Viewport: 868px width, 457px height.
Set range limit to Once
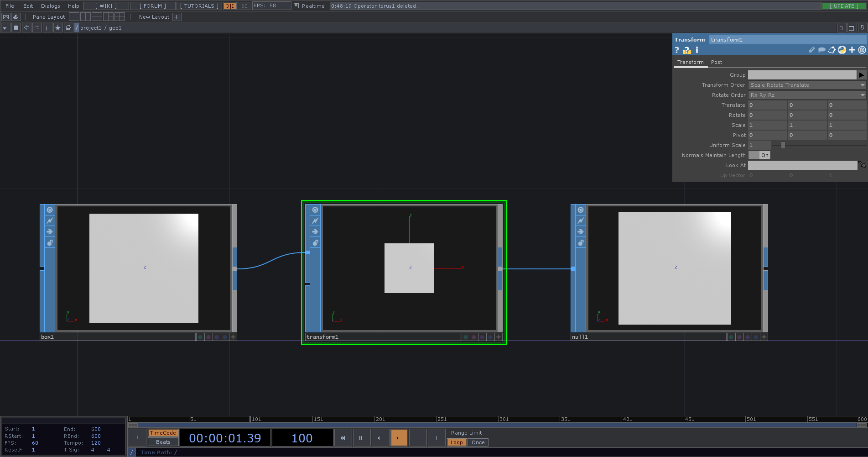[478, 442]
